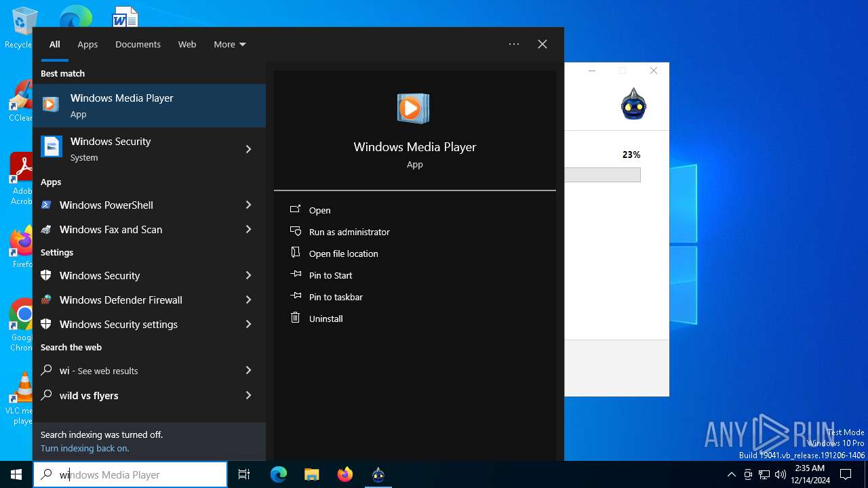Click the Windows Security document icon

tap(52, 146)
